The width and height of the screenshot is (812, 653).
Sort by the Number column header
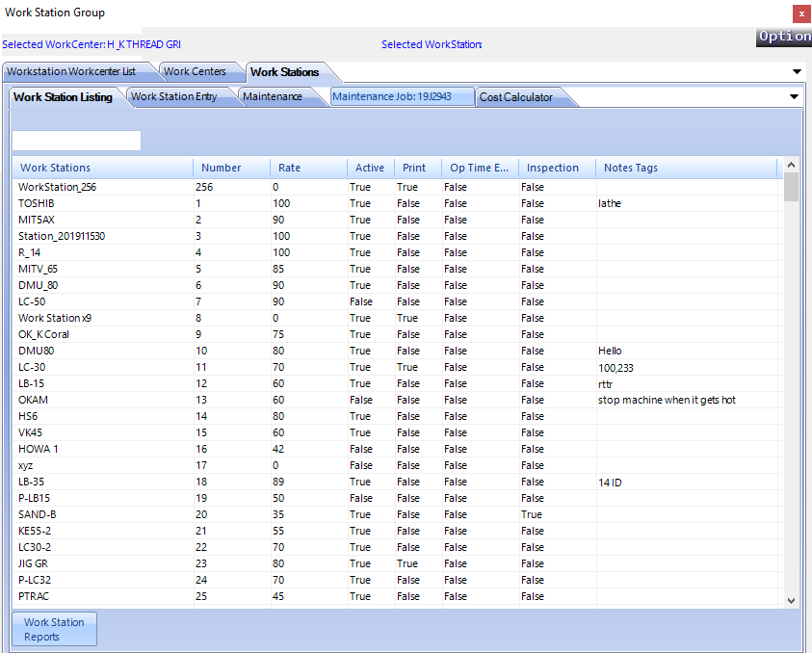(x=231, y=168)
